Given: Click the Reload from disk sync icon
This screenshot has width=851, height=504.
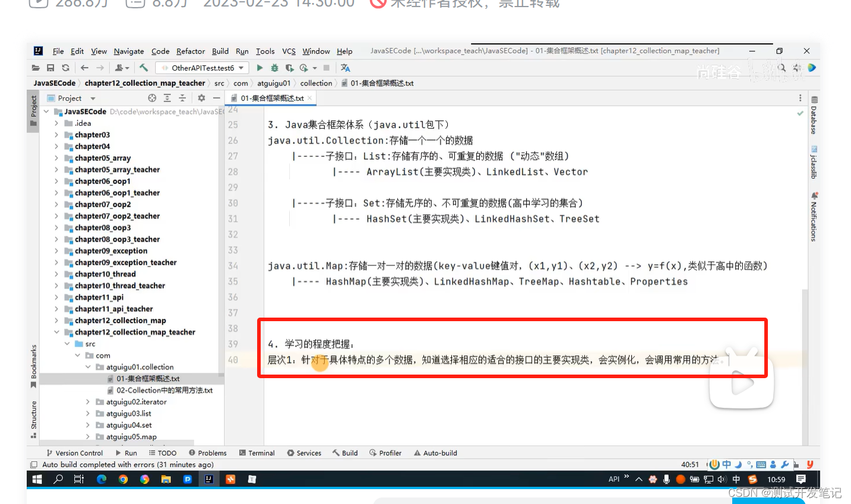Looking at the screenshot, I should pyautogui.click(x=65, y=68).
